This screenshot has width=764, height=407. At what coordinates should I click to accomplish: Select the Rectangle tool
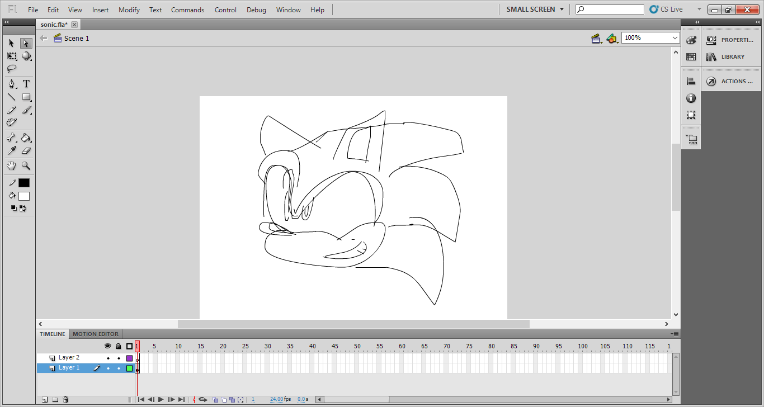click(26, 97)
